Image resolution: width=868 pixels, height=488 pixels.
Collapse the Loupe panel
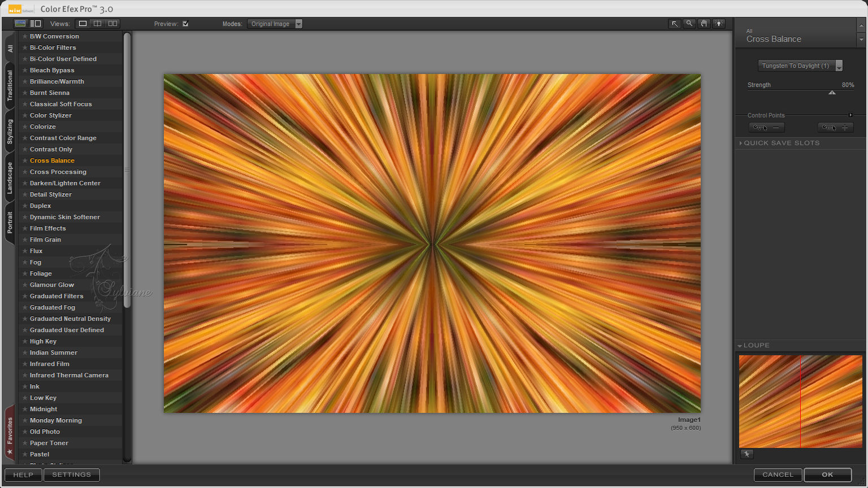click(740, 346)
